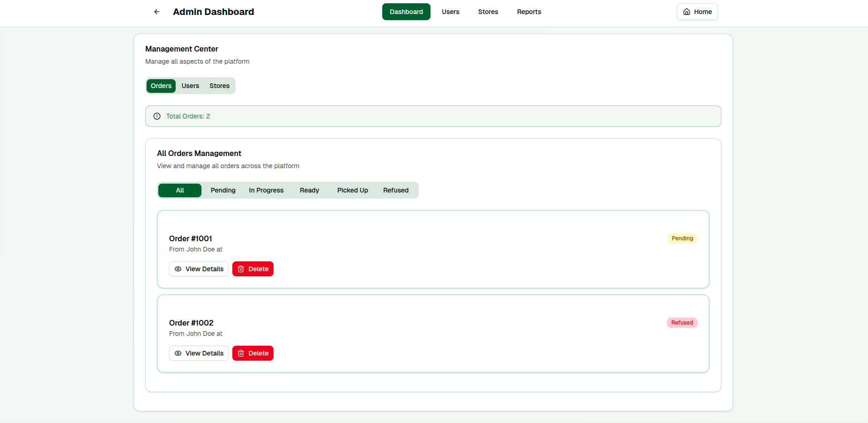
Task: Click the Pending status badge on Order #1001
Action: 682,238
